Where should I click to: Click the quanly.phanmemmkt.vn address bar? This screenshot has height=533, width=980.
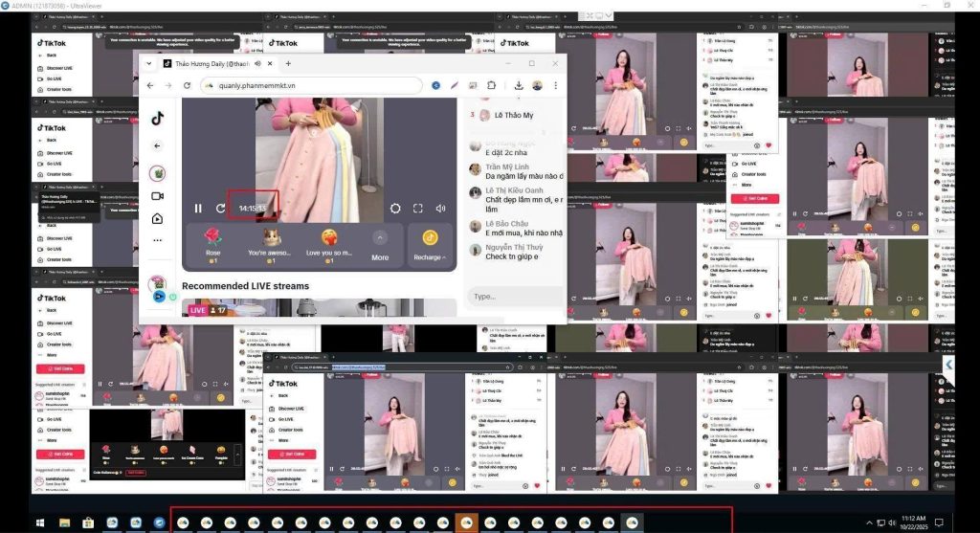pos(311,85)
